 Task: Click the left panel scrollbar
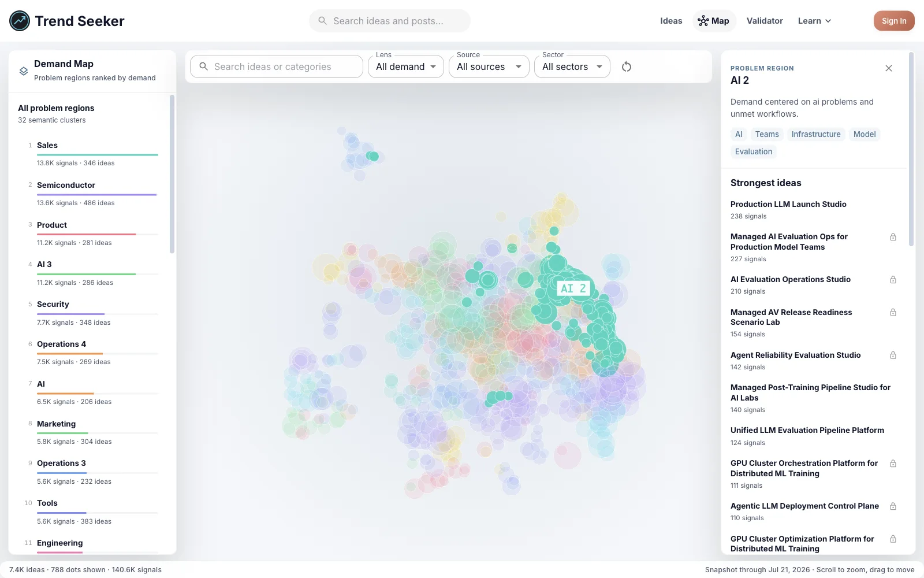[x=172, y=174]
